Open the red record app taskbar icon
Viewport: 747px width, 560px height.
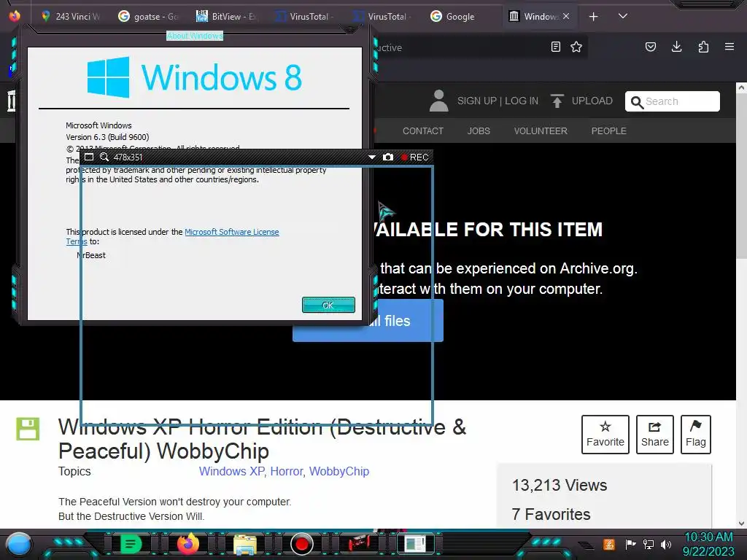301,544
